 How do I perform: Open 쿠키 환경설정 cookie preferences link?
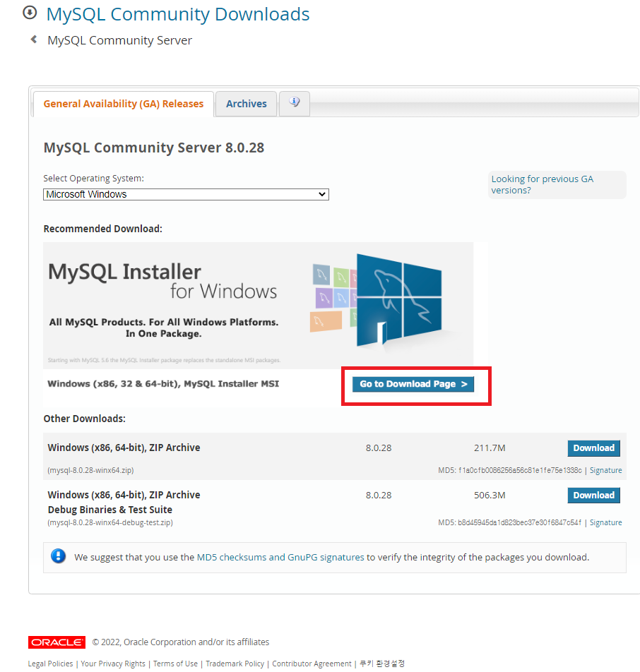381,664
